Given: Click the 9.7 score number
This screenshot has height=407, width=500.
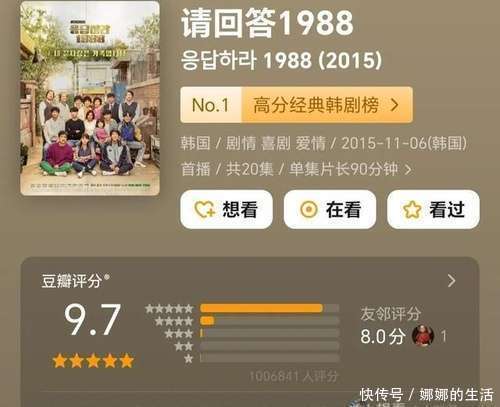Looking at the screenshot, I should (92, 320).
